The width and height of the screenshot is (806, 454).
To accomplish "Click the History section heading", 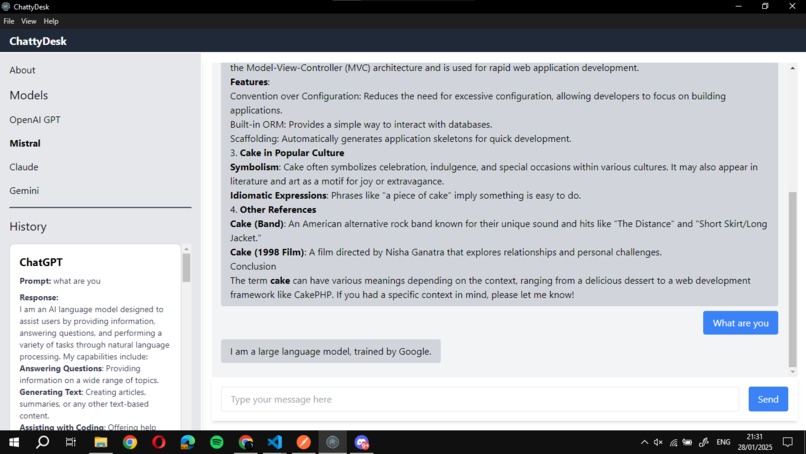I will [x=28, y=227].
